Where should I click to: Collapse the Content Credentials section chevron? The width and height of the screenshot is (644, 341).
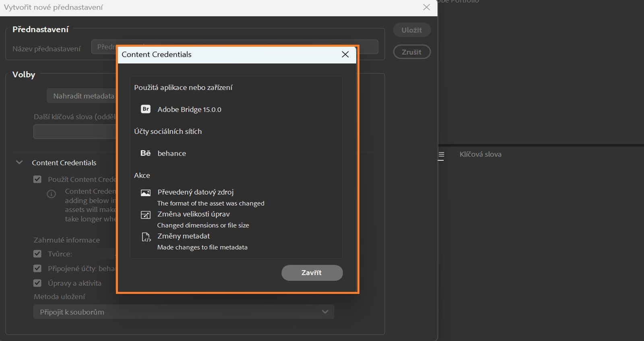point(19,163)
